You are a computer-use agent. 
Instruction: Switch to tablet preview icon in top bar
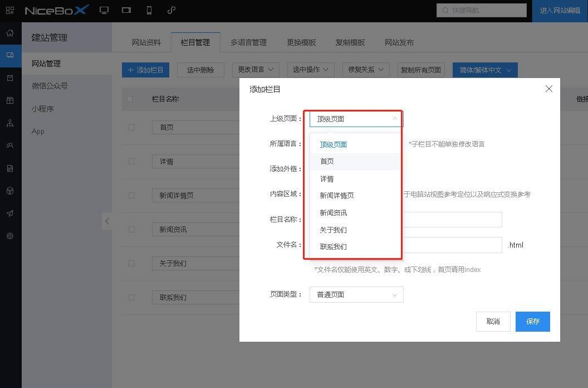[x=126, y=10]
